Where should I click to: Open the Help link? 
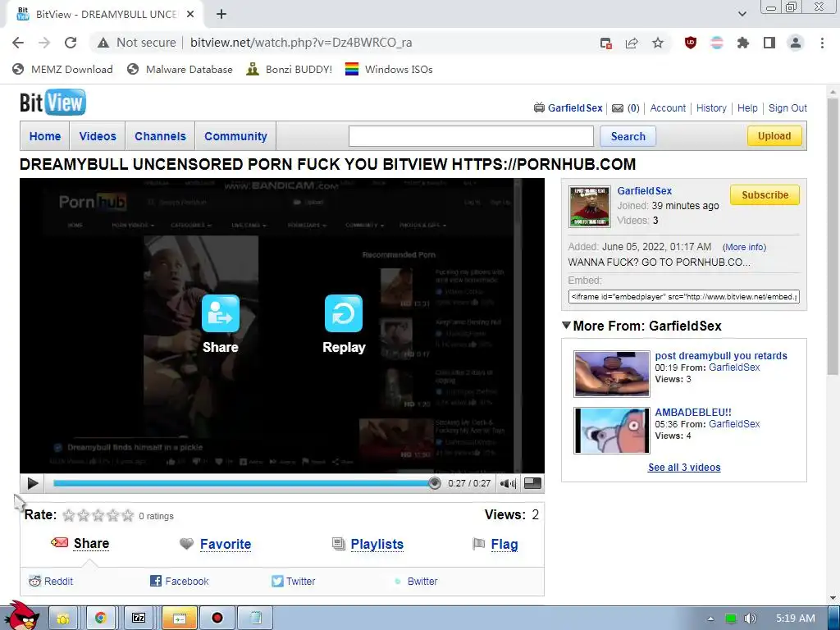(x=747, y=108)
